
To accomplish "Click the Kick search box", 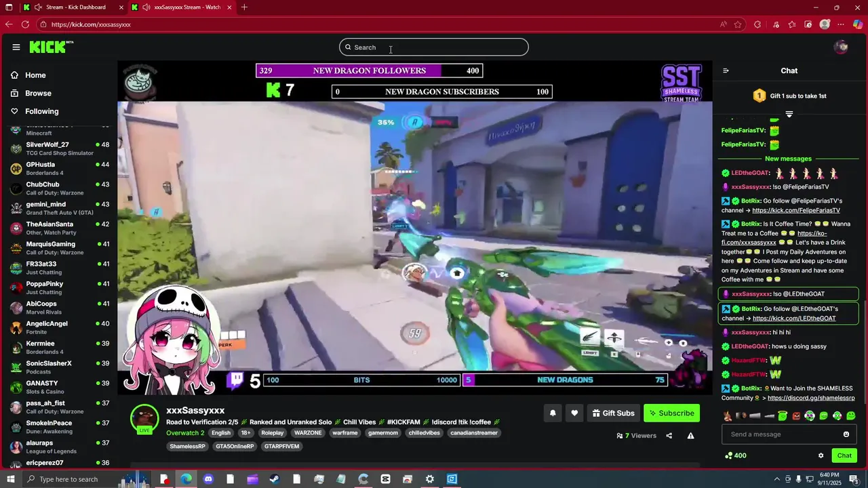I will (x=434, y=47).
